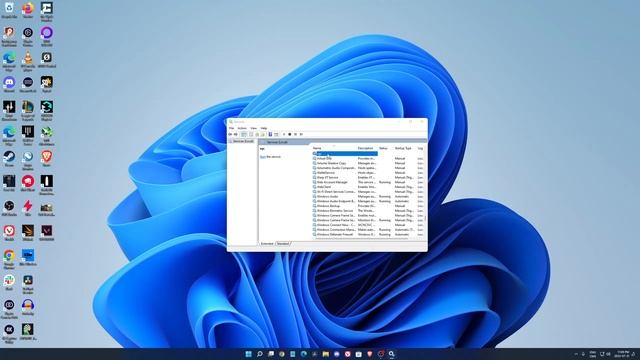Open the Windows Start menu

249,354
